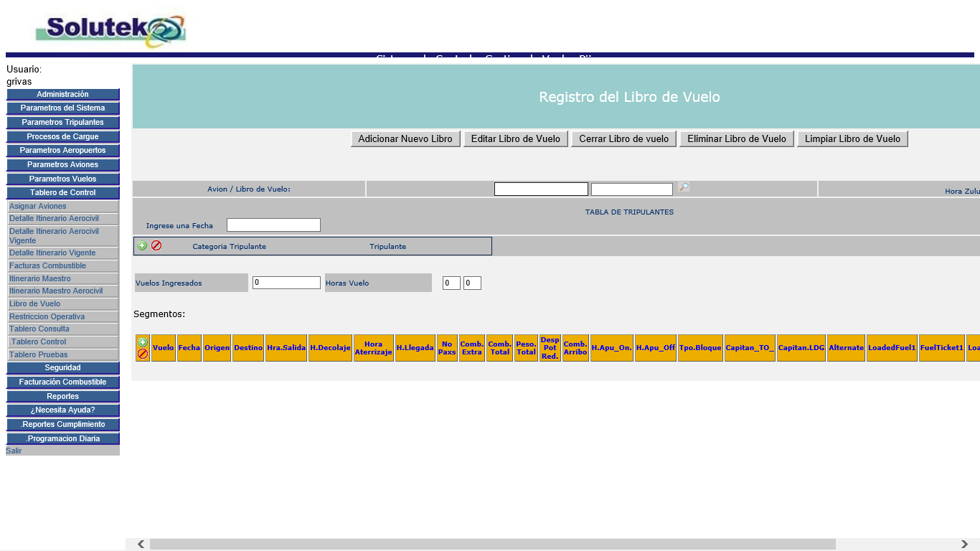
Task: Expand Parametros Aeropuertos section
Action: (x=63, y=151)
